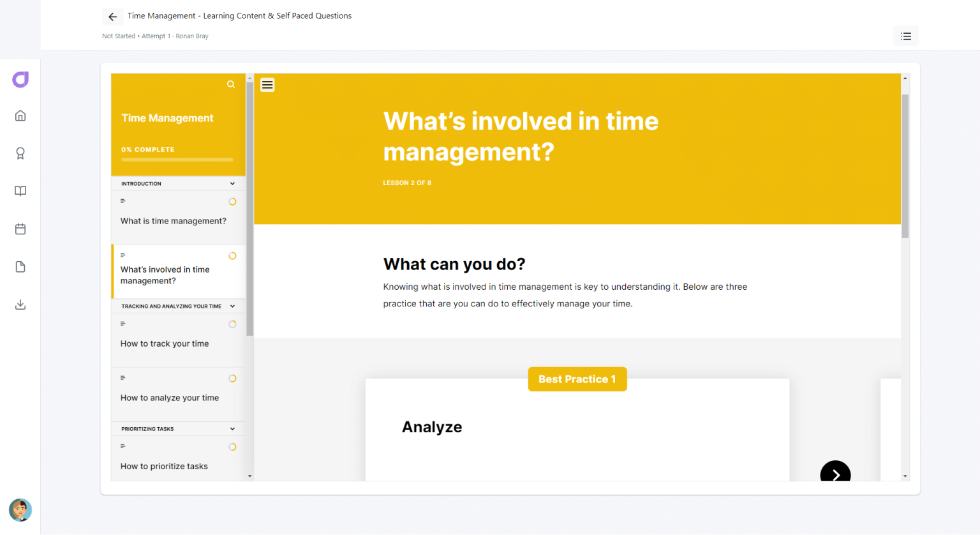980x535 pixels.
Task: Open lesson What's involved in time management?
Action: pyautogui.click(x=179, y=272)
